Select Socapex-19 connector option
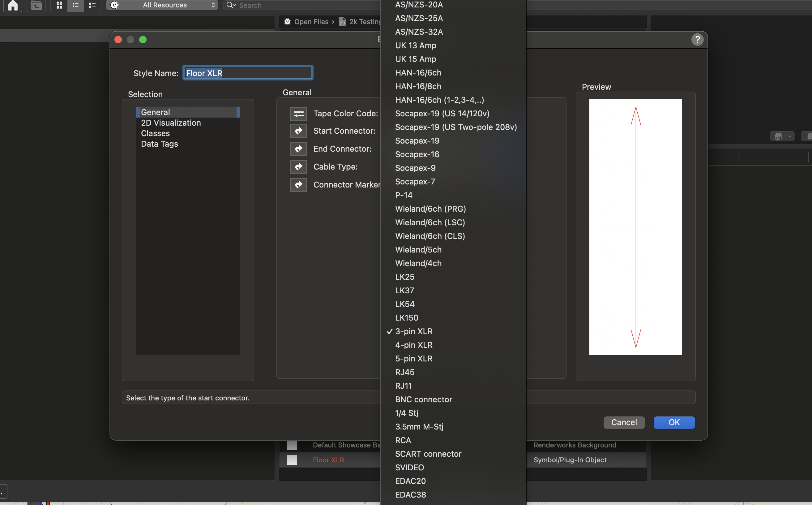Screen dimensions: 812x505 (x=417, y=140)
